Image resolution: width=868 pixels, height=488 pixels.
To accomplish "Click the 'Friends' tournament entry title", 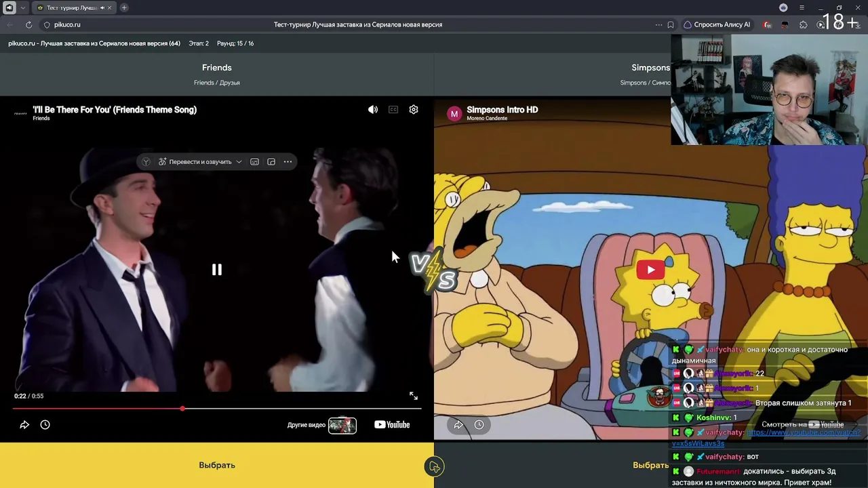I will (217, 68).
